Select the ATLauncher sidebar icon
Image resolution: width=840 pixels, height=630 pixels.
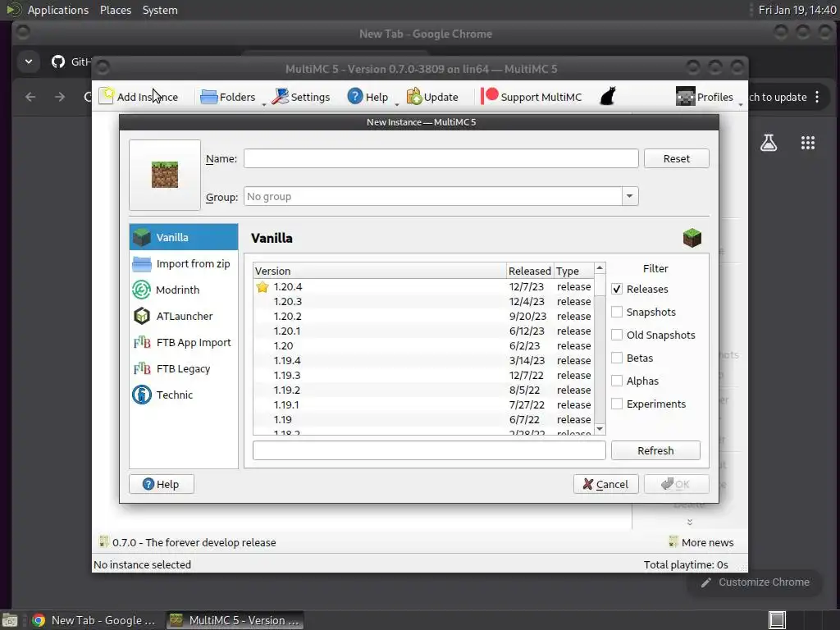point(142,316)
